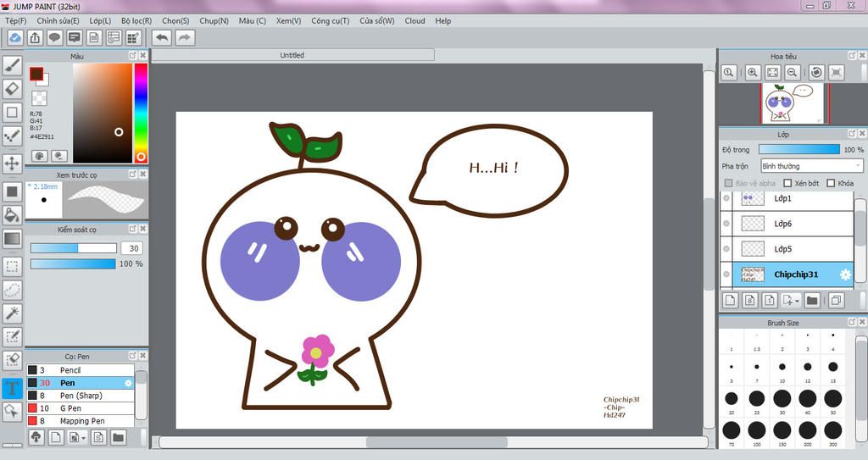
Task: Select the Select Eraser tool
Action: [12, 360]
